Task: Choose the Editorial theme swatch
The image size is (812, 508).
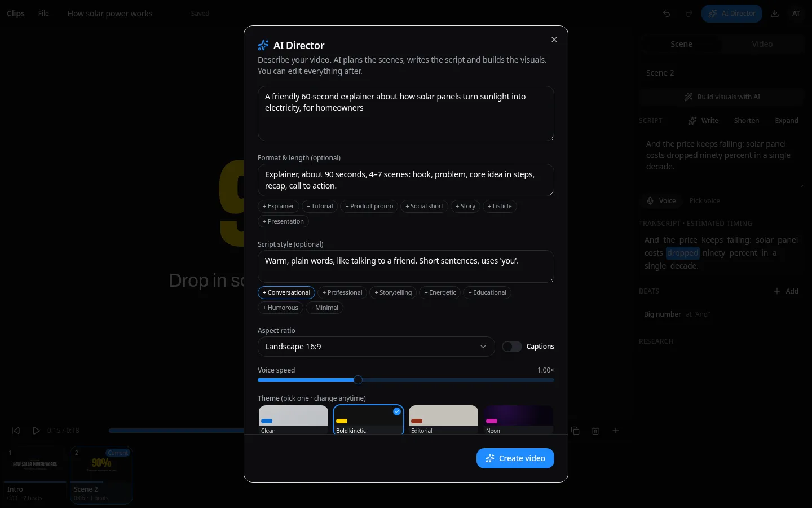Action: pyautogui.click(x=443, y=420)
